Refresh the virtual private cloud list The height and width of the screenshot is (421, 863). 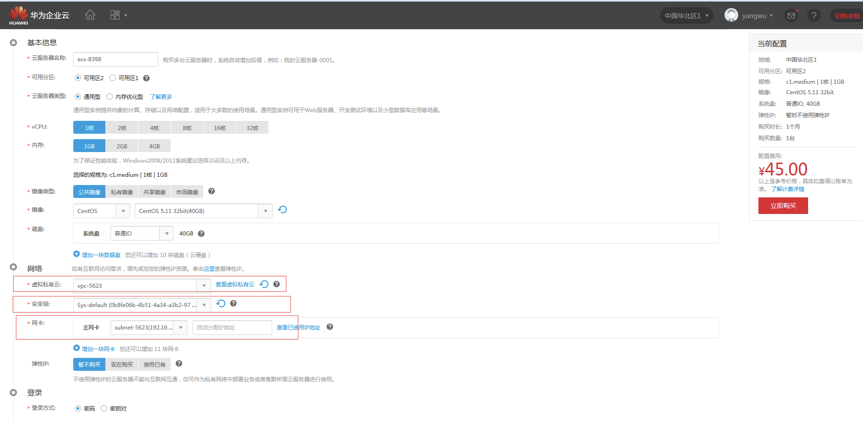tap(265, 285)
